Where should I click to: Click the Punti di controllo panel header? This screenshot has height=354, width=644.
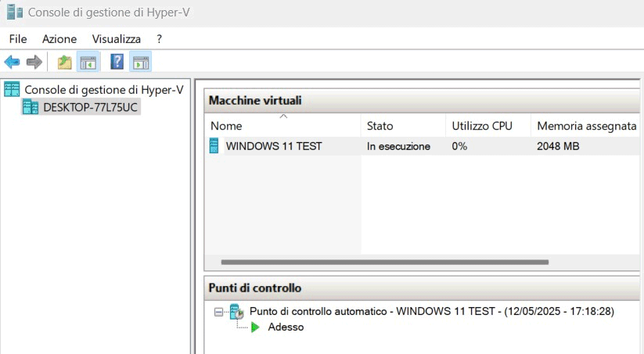point(423,288)
